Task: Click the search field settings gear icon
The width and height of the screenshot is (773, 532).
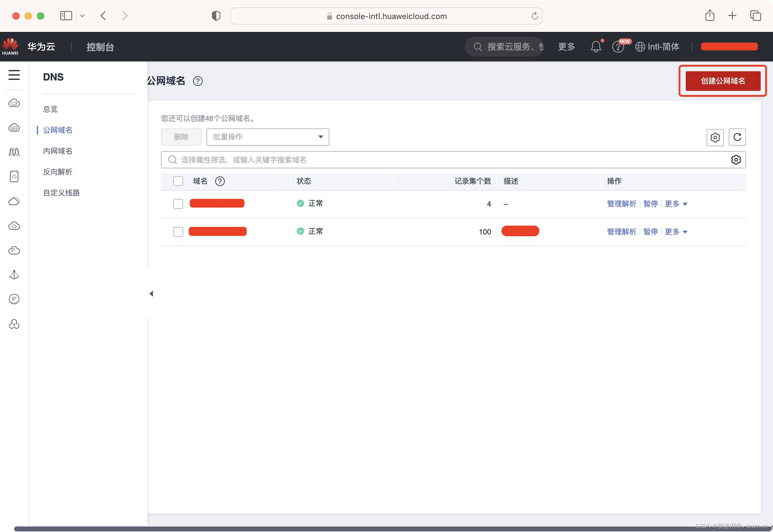Action: 736,160
